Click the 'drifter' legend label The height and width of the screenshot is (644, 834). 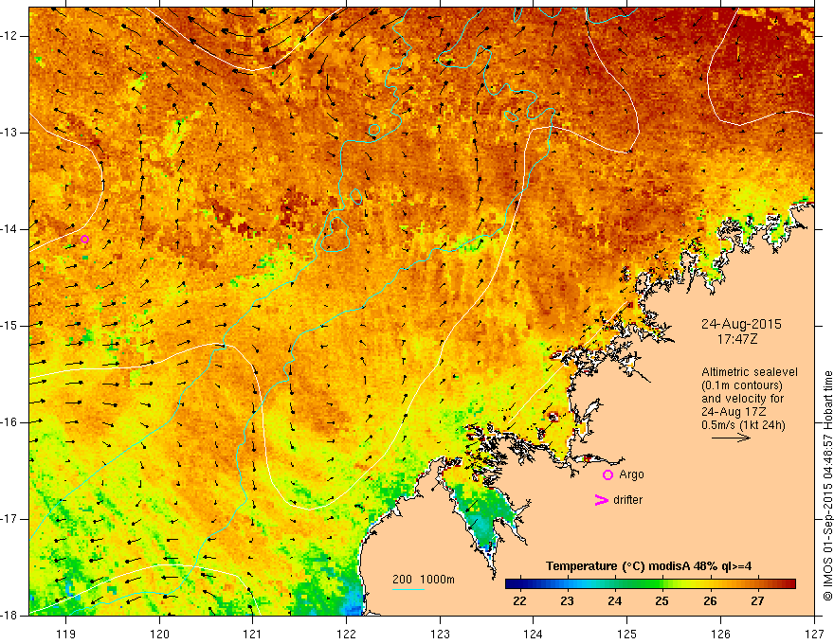point(627,500)
